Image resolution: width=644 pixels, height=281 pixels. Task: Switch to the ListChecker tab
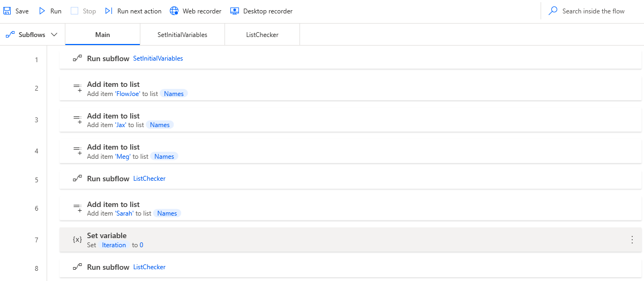point(262,35)
